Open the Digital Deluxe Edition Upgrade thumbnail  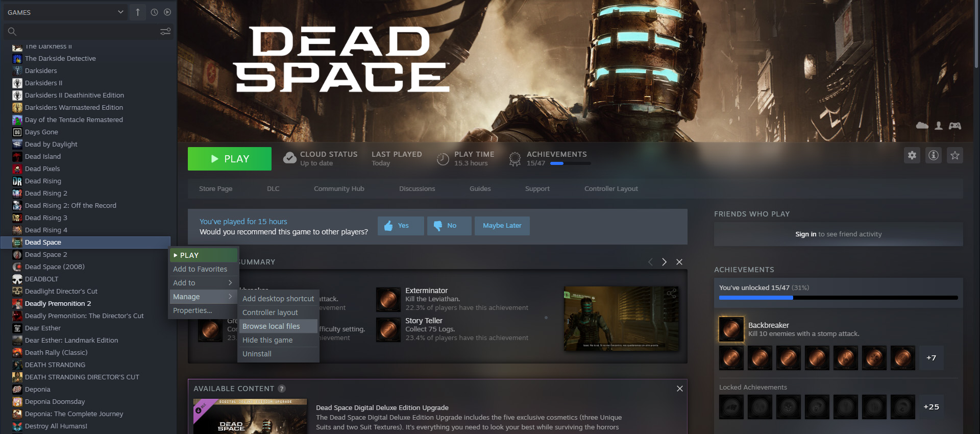coord(251,417)
